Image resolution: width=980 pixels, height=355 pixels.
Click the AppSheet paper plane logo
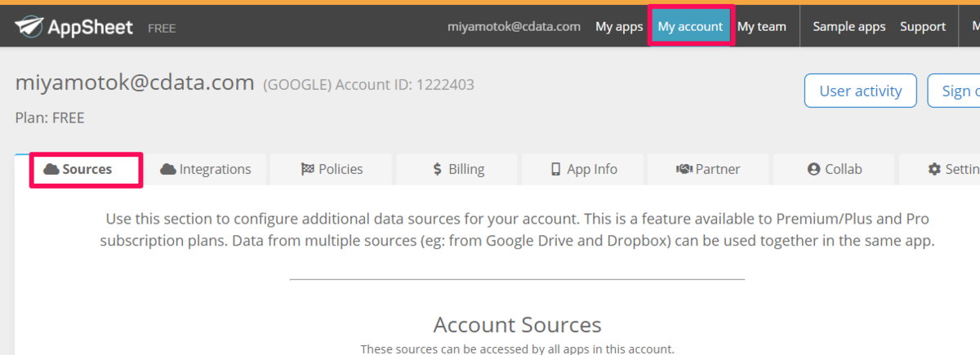click(x=29, y=27)
